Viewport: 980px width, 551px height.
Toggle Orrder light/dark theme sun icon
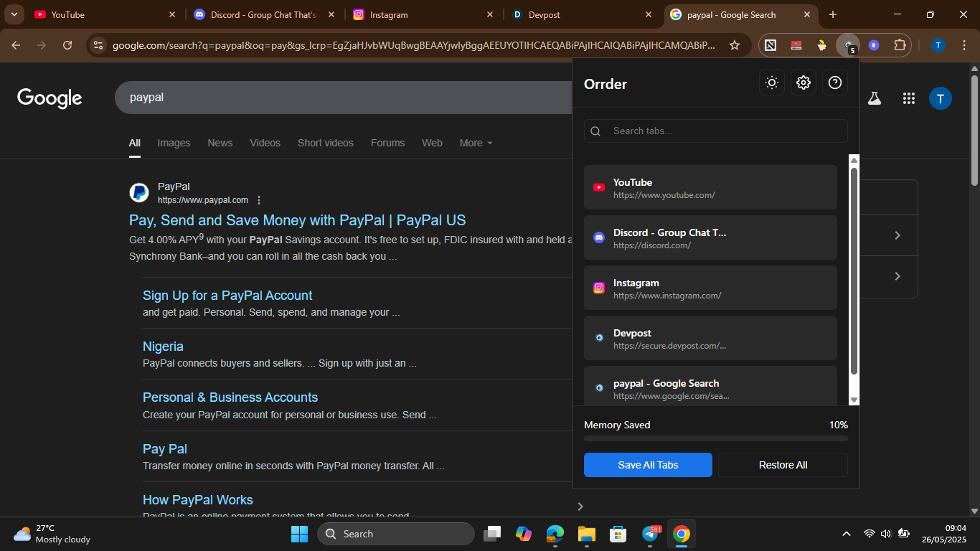[772, 83]
